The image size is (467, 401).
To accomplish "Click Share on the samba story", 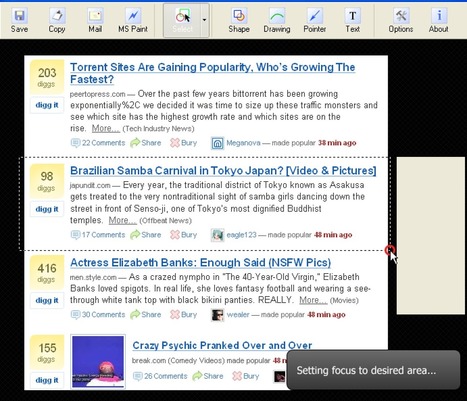I will pyautogui.click(x=146, y=235).
